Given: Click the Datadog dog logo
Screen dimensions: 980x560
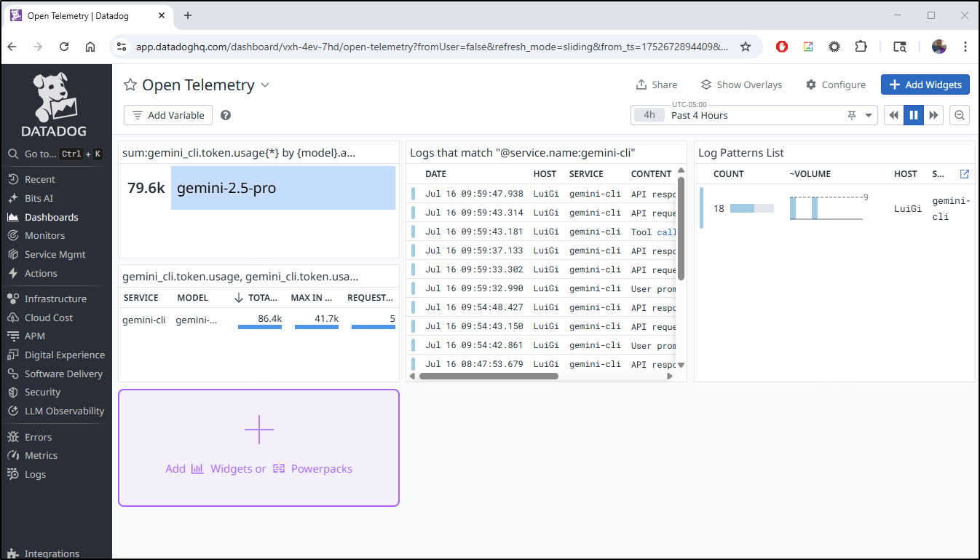Looking at the screenshot, I should coord(53,104).
